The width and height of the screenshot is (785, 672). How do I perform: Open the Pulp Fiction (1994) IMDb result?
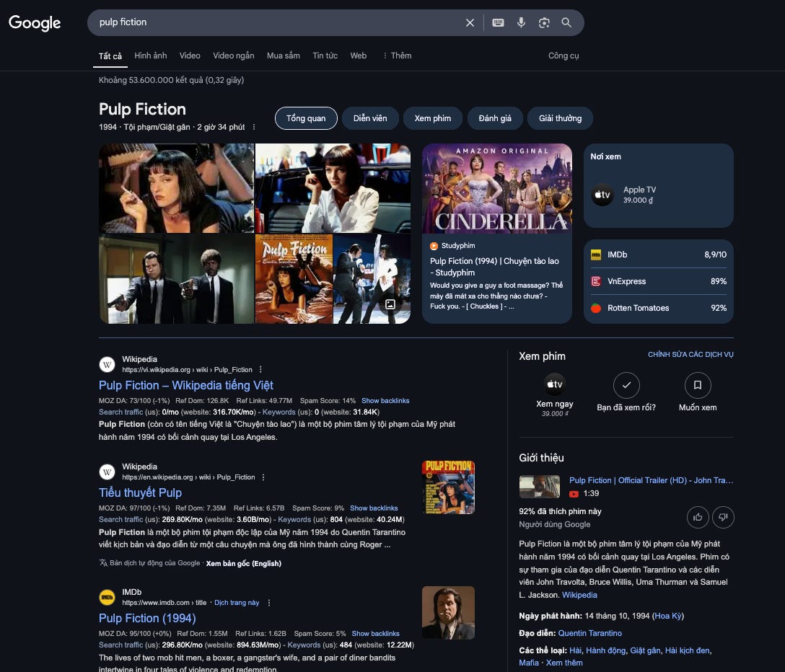pyautogui.click(x=147, y=619)
